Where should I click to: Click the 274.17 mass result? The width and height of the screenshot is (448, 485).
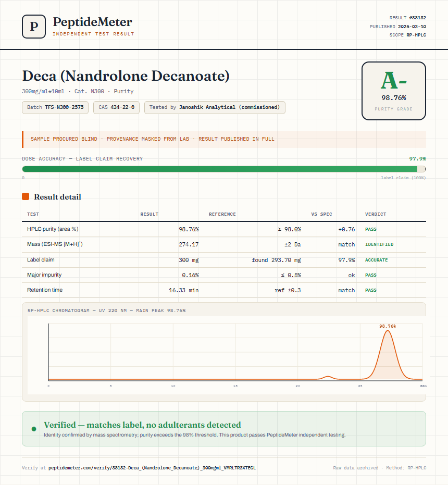tap(189, 244)
